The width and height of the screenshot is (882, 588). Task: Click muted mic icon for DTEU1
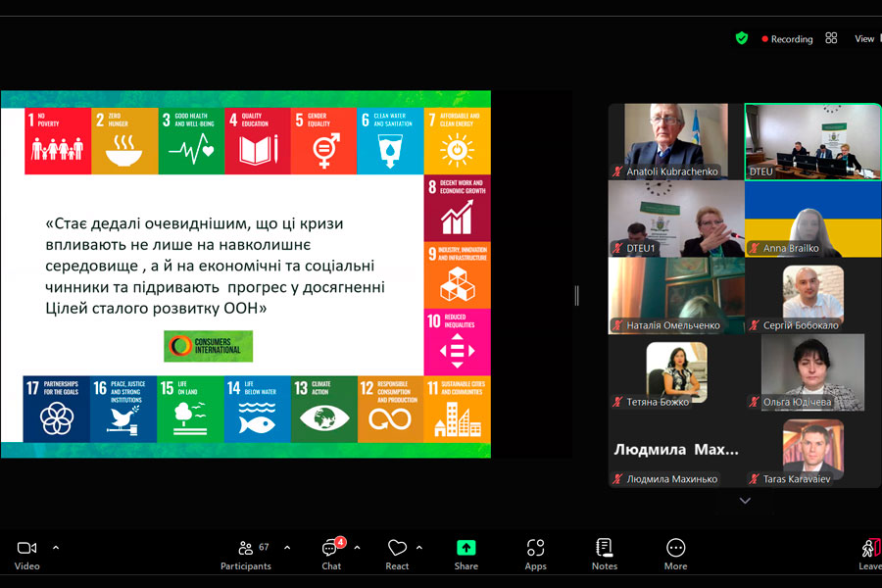click(617, 248)
